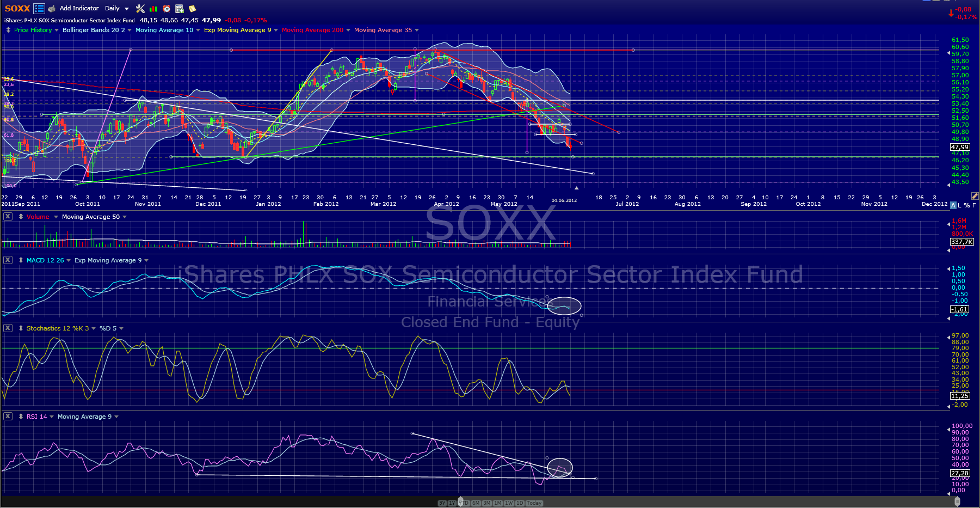Open Moving Average 200 dropdown
The width and height of the screenshot is (980, 508).
tap(348, 30)
